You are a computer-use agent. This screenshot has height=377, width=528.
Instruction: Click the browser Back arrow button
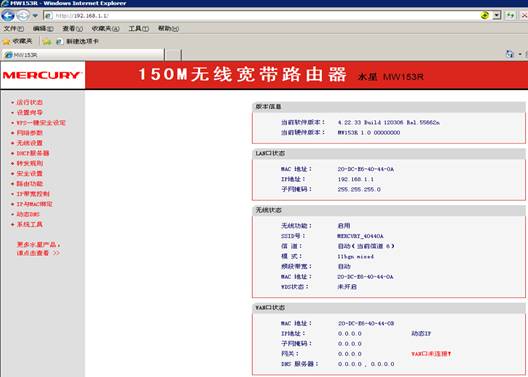[8, 15]
